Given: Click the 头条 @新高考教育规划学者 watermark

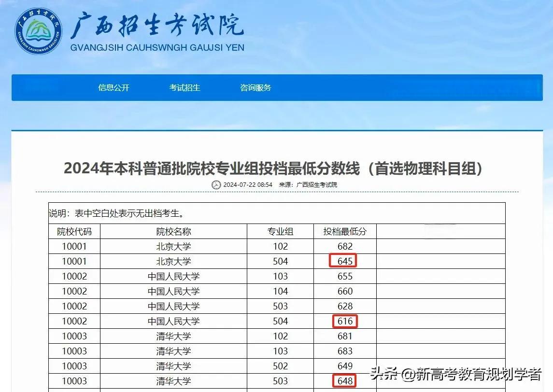Looking at the screenshot, I should click(x=456, y=374).
